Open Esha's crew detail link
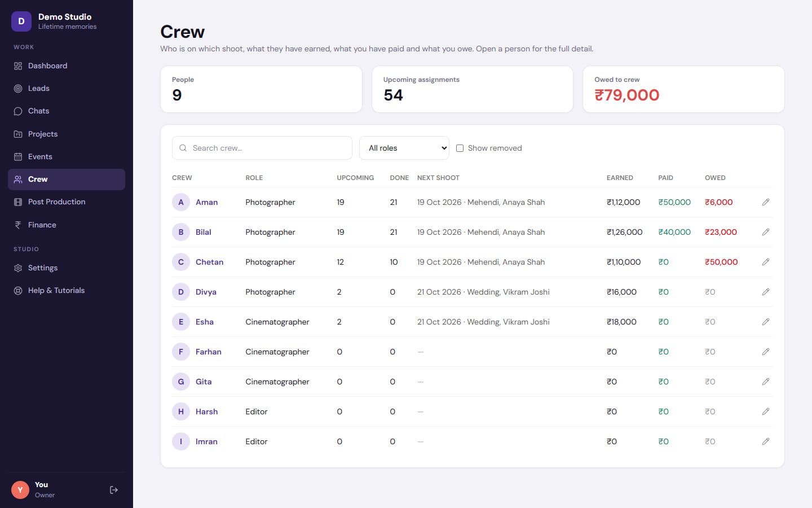Image resolution: width=812 pixels, height=508 pixels. pyautogui.click(x=205, y=322)
